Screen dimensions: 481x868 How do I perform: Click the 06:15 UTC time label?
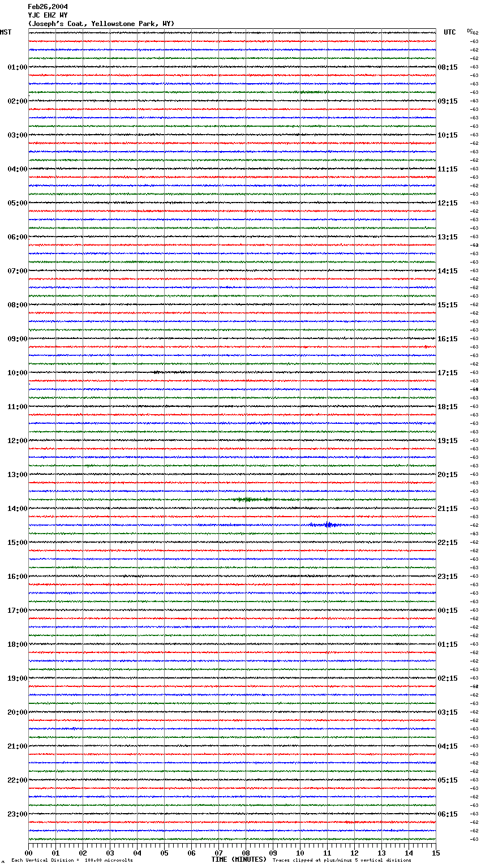point(448,814)
